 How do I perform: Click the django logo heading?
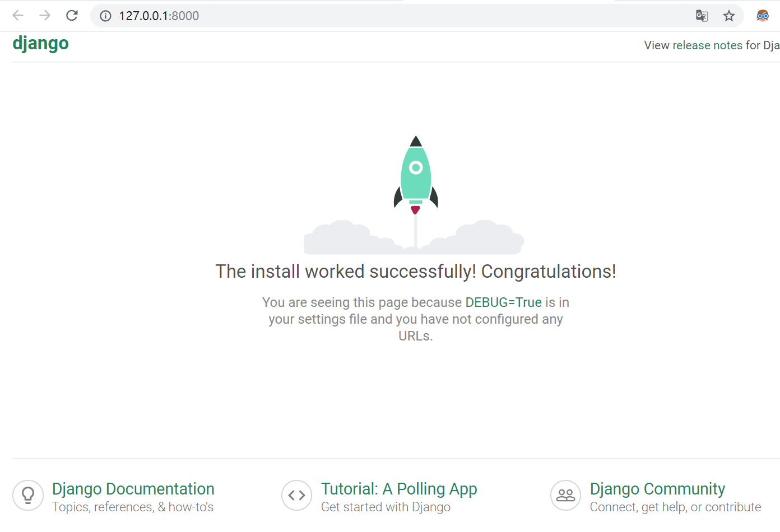[x=40, y=43]
